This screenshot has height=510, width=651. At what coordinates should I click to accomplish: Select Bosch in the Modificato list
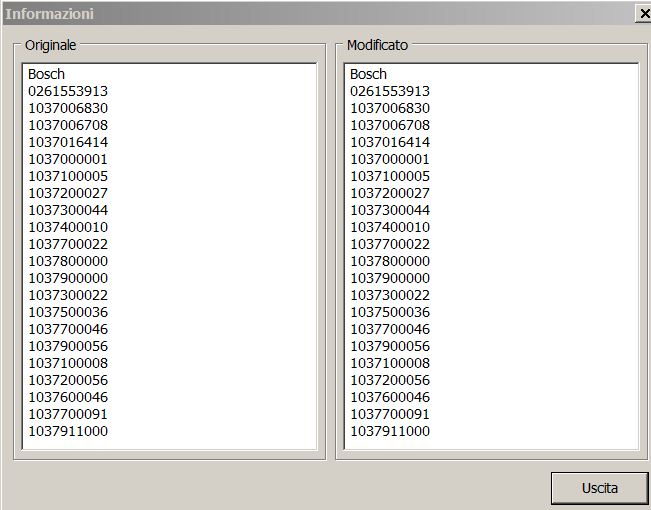pyautogui.click(x=368, y=74)
